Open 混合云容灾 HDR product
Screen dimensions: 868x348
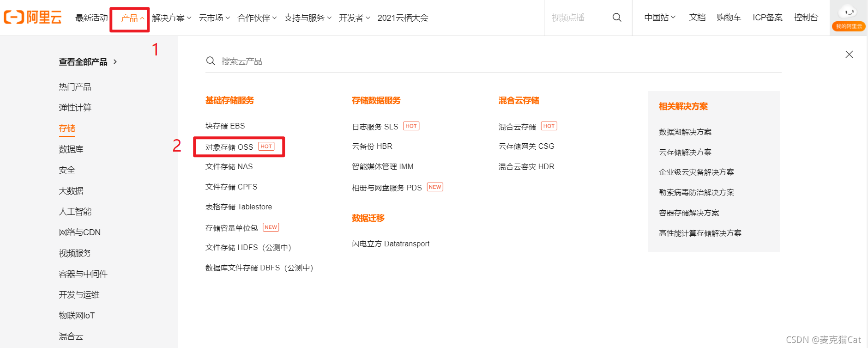coord(526,167)
